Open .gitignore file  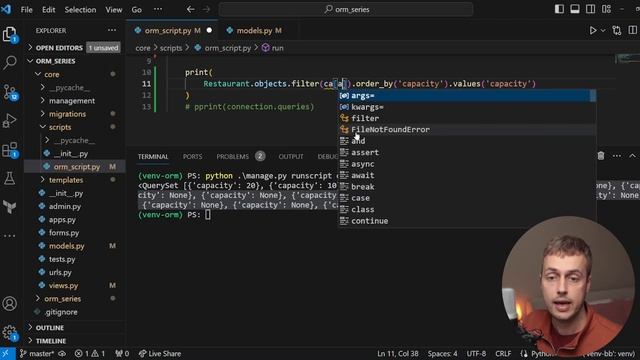[x=61, y=312]
